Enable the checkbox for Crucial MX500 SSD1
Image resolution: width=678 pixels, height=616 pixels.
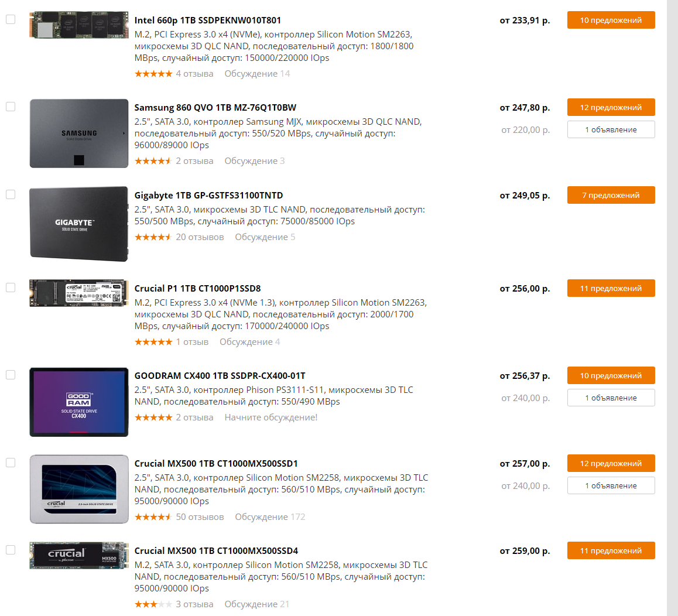(11, 463)
